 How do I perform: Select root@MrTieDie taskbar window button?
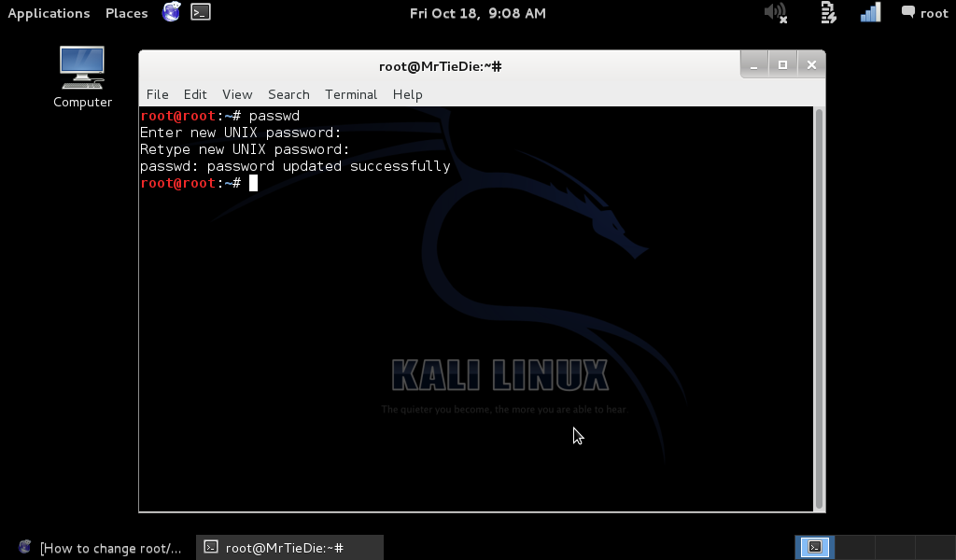(289, 547)
